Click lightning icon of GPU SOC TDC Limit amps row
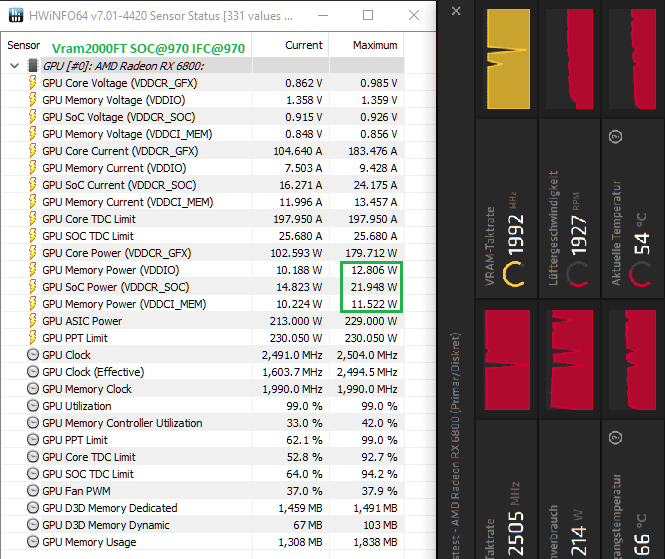 click(33, 236)
